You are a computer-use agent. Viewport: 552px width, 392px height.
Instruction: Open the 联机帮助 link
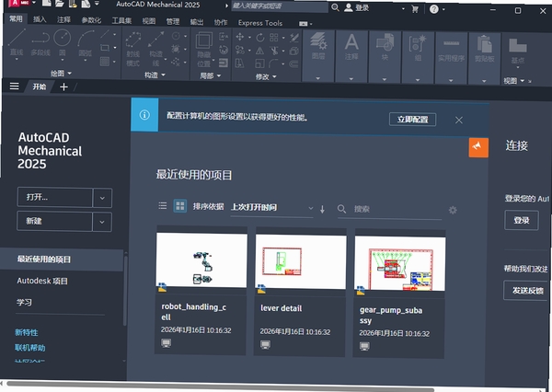pyautogui.click(x=30, y=348)
